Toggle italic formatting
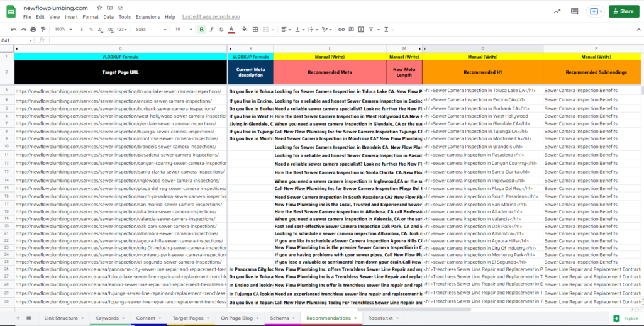 [x=211, y=30]
